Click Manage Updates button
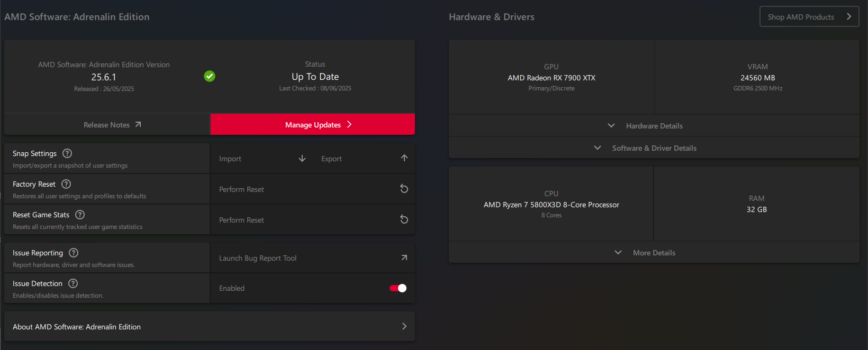The width and height of the screenshot is (868, 350). (313, 125)
